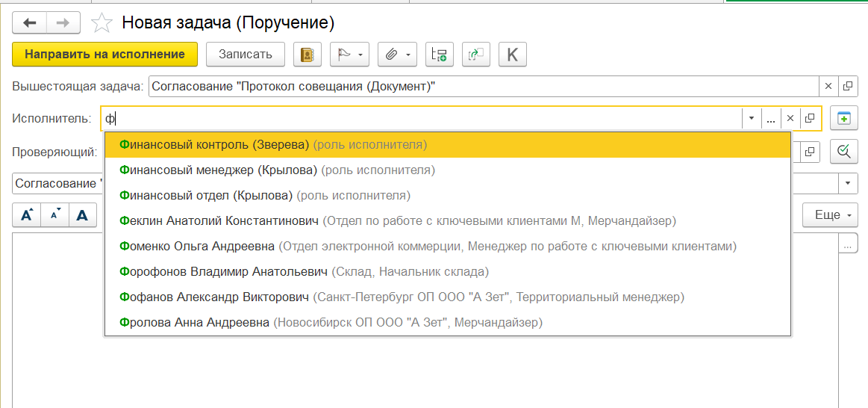Choose Фоменко Ольга Андреевна from the list

pyautogui.click(x=197, y=246)
